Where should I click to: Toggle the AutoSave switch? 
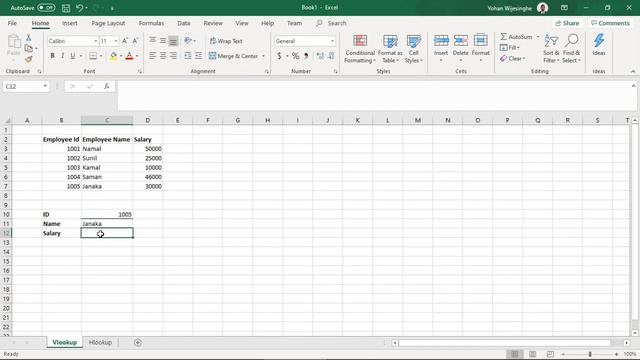click(x=46, y=7)
